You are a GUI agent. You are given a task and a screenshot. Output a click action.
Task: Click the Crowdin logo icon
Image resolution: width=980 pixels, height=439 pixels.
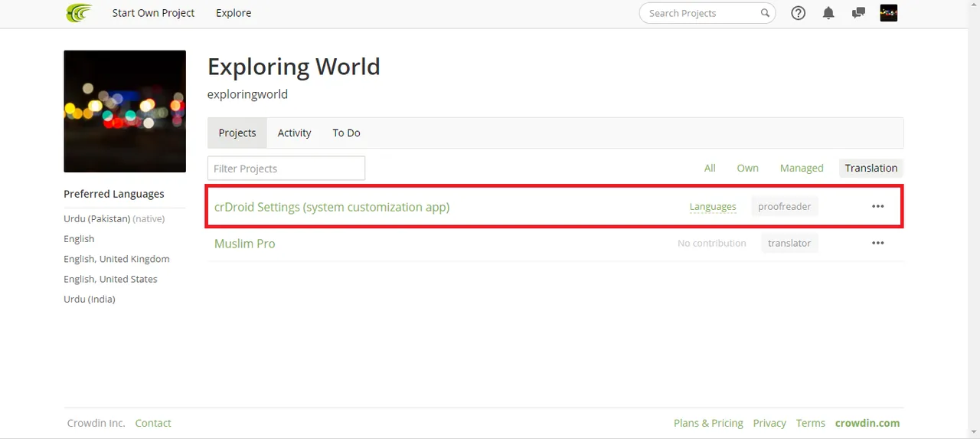78,13
